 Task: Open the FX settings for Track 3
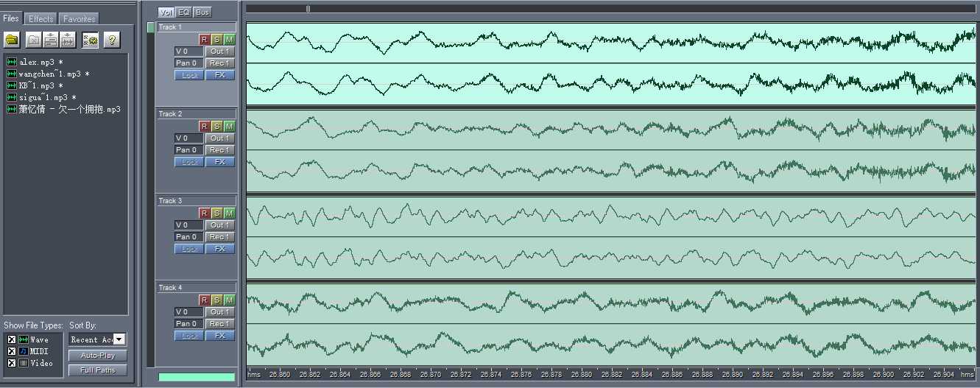pyautogui.click(x=220, y=249)
